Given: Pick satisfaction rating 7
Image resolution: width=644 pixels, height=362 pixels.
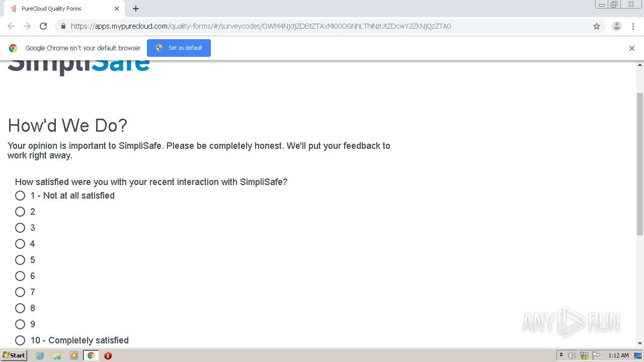Looking at the screenshot, I should click(20, 292).
